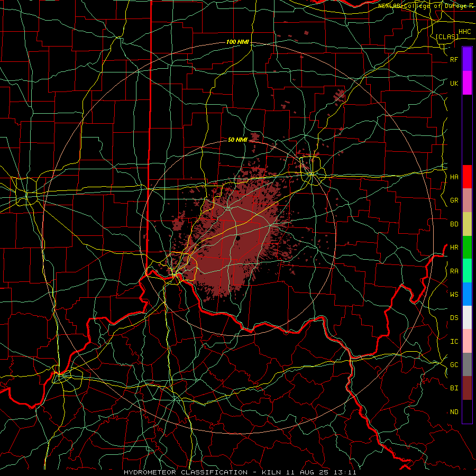
Task: Click the "RA" legend label
Action: pos(454,271)
